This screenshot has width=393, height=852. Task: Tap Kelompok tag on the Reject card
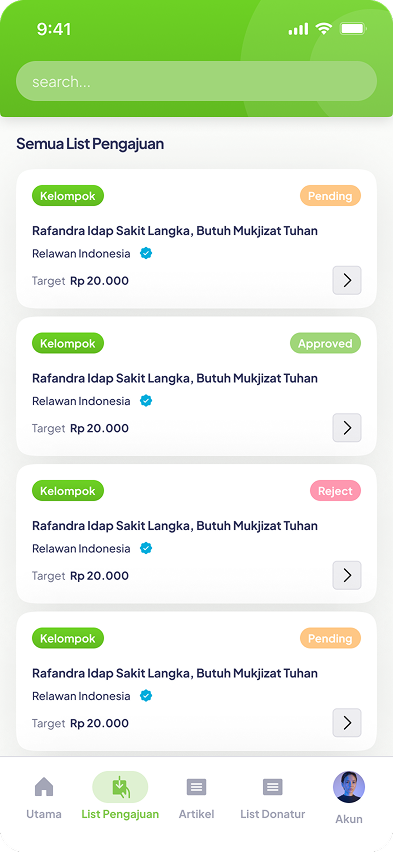(x=68, y=491)
